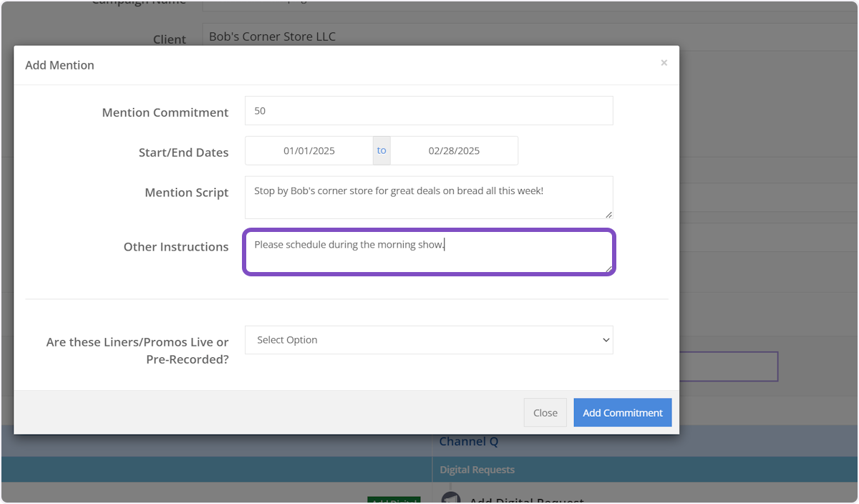Click the start date field 01/01/2025
This screenshot has height=504, width=859.
coord(309,150)
